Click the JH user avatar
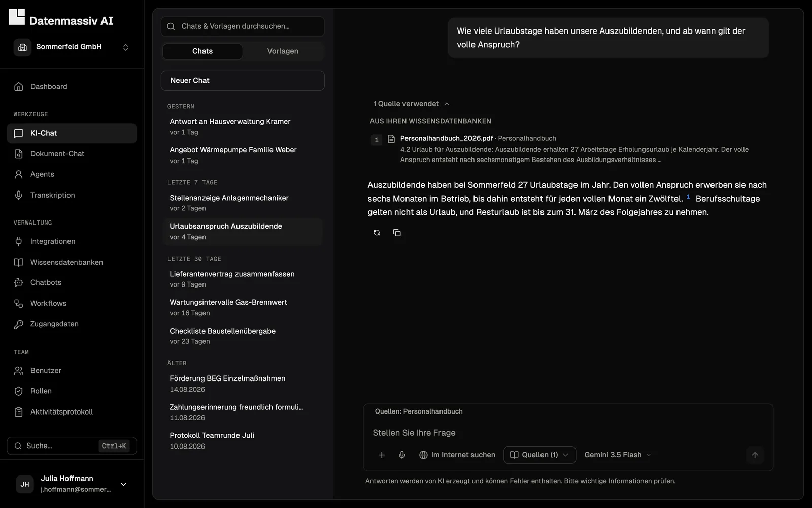Viewport: 812px width, 508px height. (x=25, y=484)
